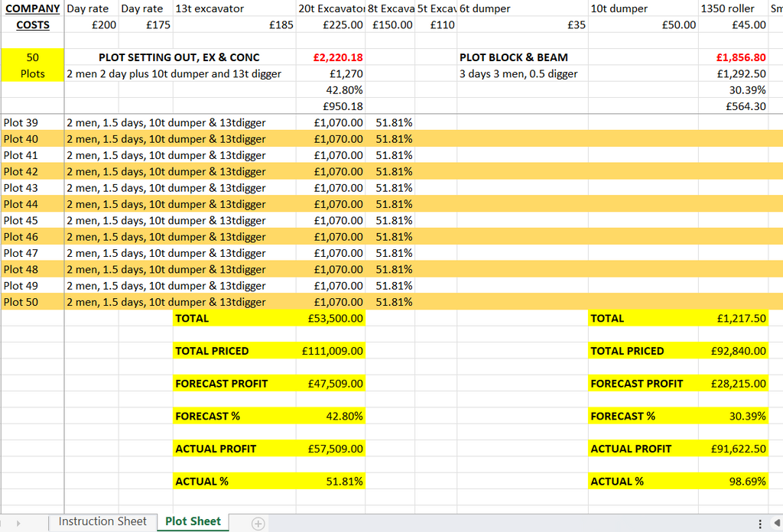
Task: Click the £1,270 cell
Action: pyautogui.click(x=330, y=74)
